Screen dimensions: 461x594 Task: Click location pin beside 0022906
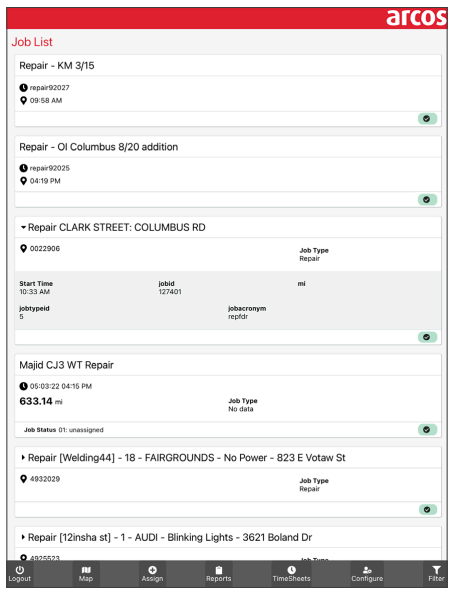[23, 249]
